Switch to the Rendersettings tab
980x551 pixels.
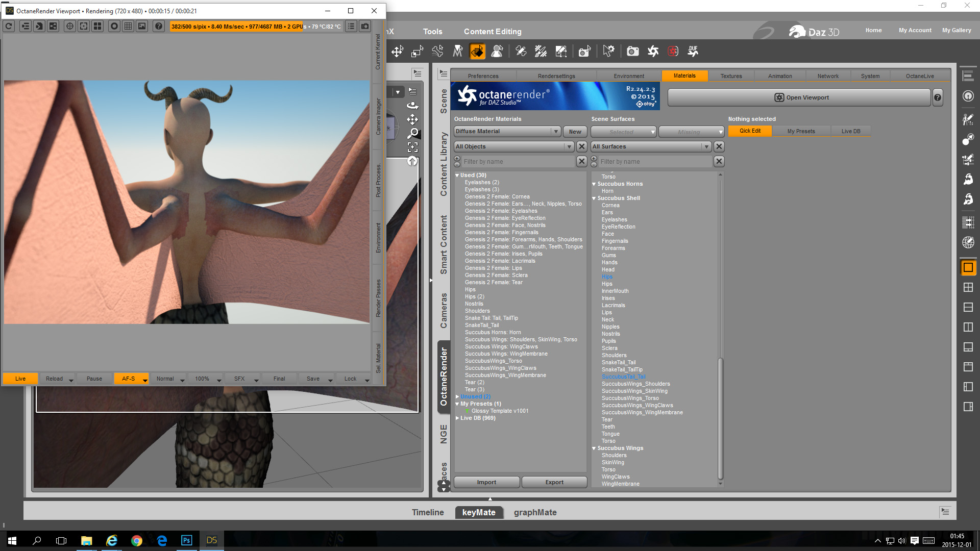(556, 76)
